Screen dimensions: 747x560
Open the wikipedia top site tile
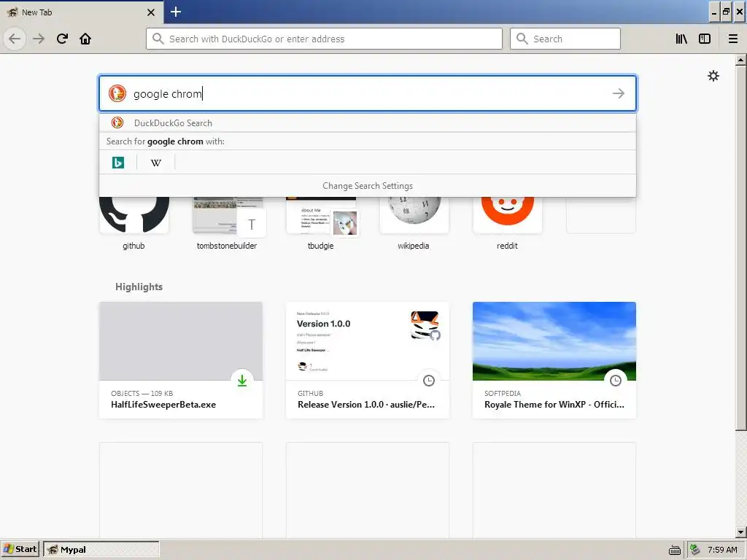coord(414,223)
